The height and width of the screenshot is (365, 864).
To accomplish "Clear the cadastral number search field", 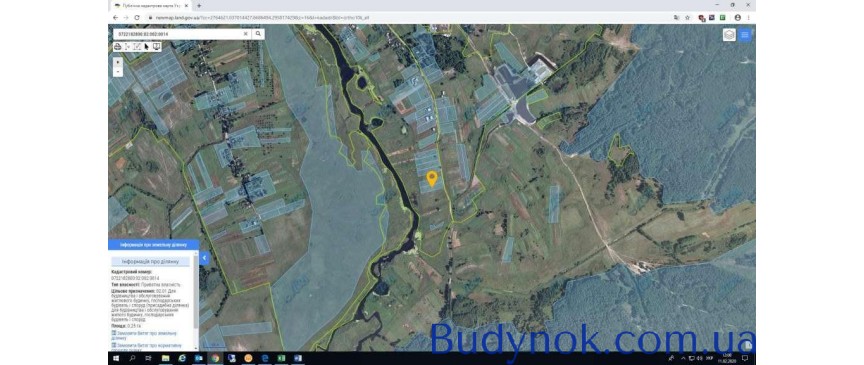I will click(246, 34).
